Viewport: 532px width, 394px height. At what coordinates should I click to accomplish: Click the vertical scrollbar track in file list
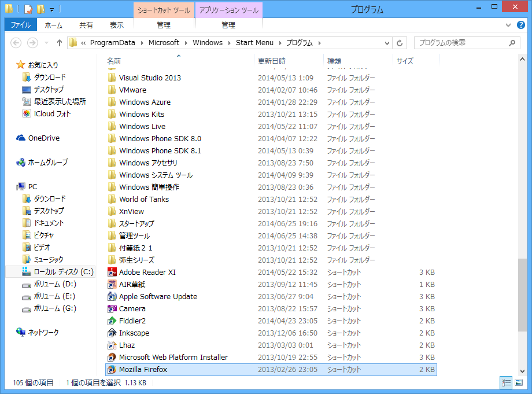pyautogui.click(x=523, y=174)
